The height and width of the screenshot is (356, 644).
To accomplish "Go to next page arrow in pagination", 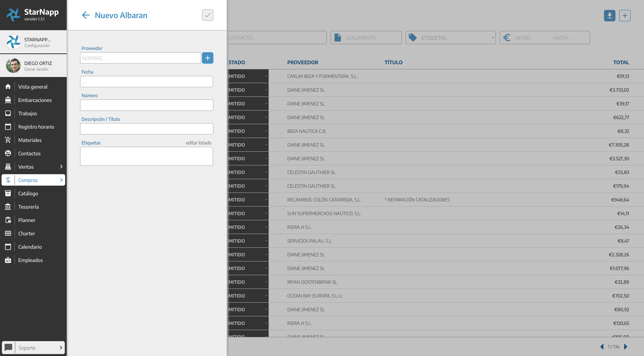I will [x=626, y=347].
